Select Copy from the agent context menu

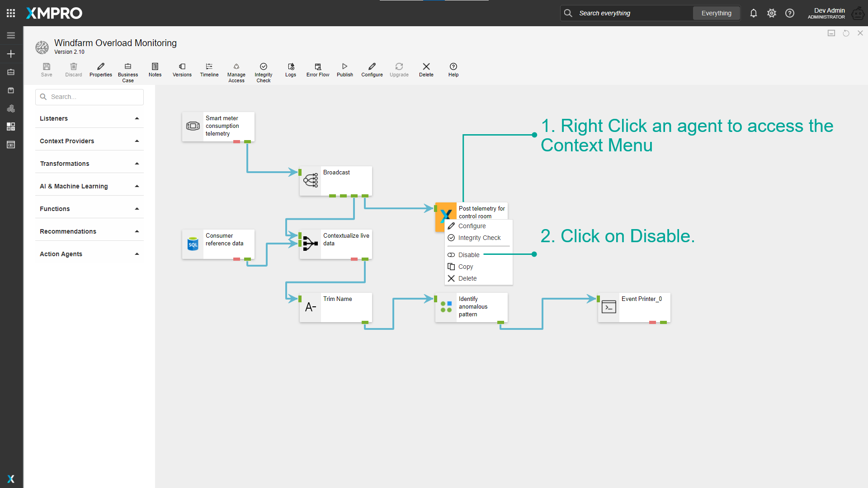click(466, 267)
